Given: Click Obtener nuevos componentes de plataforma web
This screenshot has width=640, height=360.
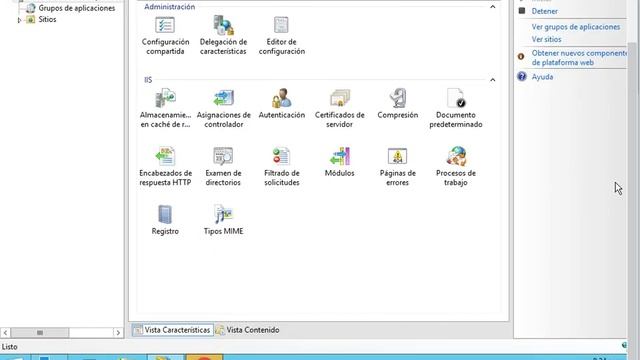Looking at the screenshot, I should coord(579,58).
